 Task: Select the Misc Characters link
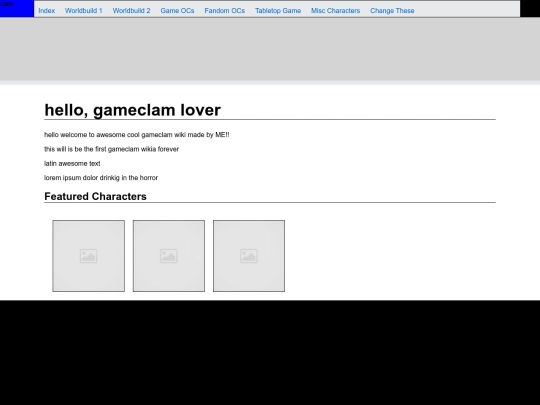coord(335,11)
